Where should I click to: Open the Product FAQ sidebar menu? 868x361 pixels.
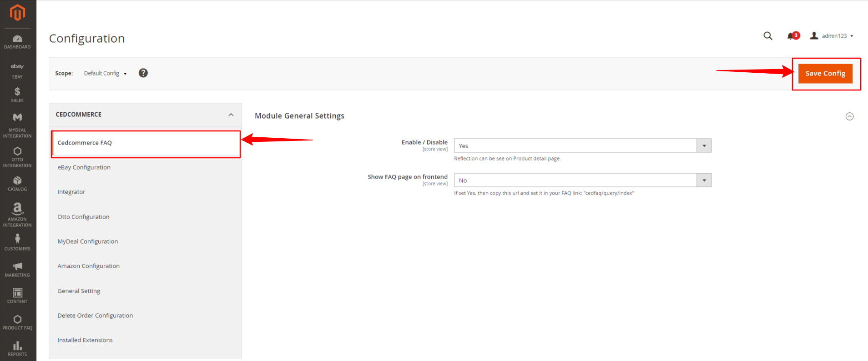point(17,322)
